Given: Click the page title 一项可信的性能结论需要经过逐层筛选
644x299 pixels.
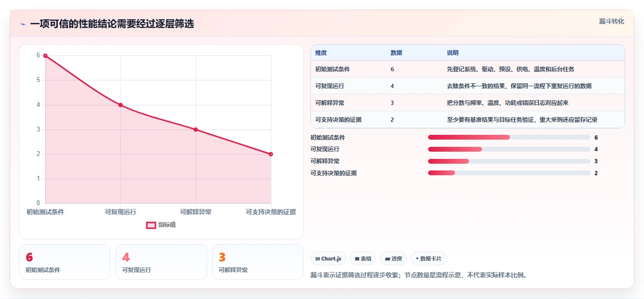Looking at the screenshot, I should tap(112, 24).
